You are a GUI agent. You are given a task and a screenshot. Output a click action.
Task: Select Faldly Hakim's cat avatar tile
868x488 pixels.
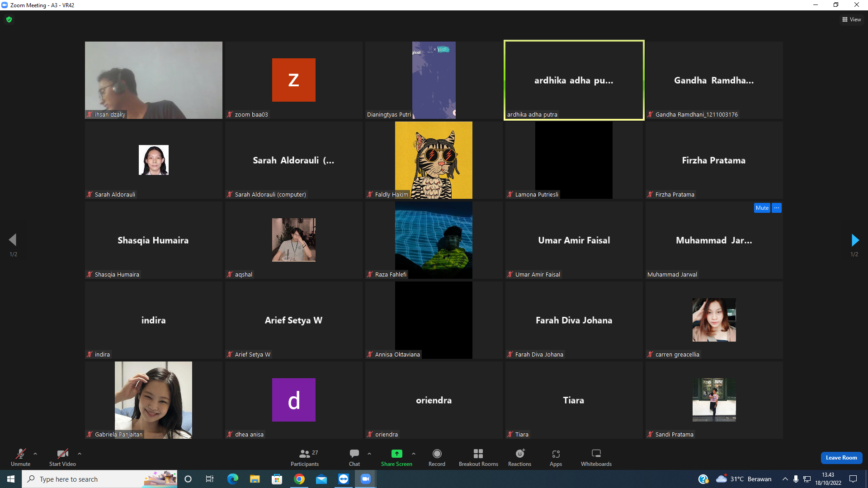(434, 160)
